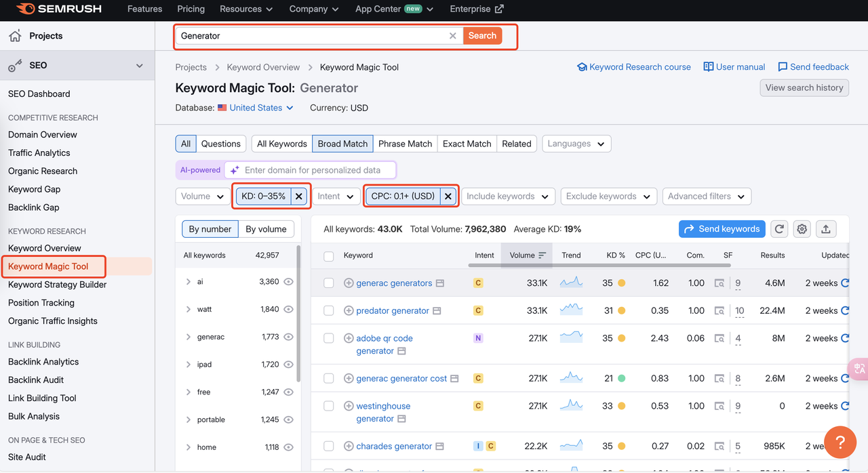868x473 pixels.
Task: Refresh westinghouse generator update icon
Action: click(845, 406)
